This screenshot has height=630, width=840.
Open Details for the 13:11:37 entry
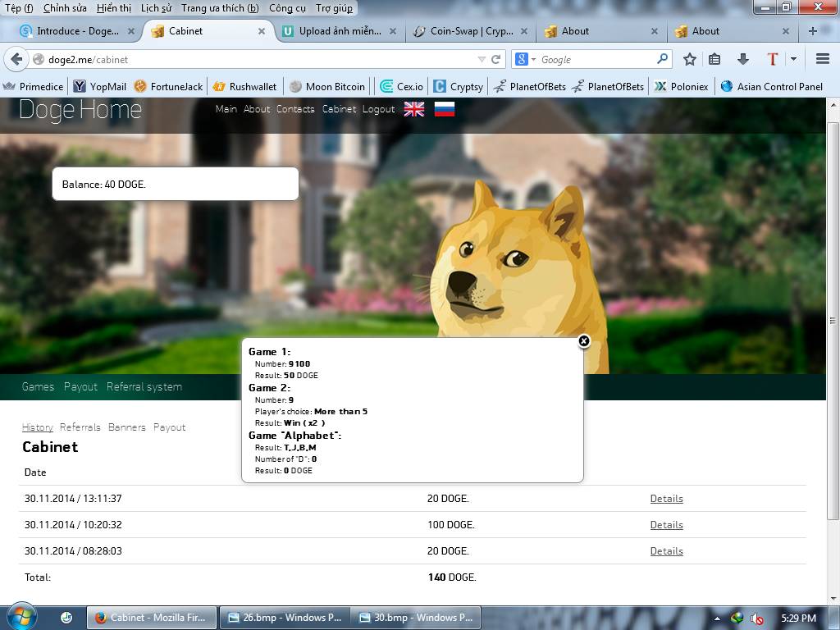point(666,499)
